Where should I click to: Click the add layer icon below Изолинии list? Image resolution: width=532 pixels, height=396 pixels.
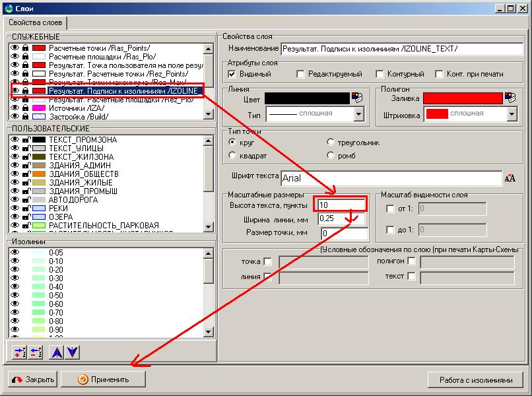point(18,352)
